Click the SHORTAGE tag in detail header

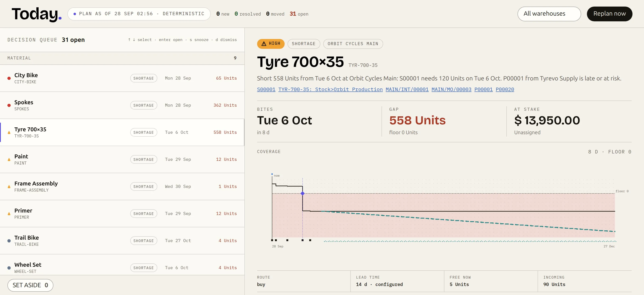(x=304, y=44)
